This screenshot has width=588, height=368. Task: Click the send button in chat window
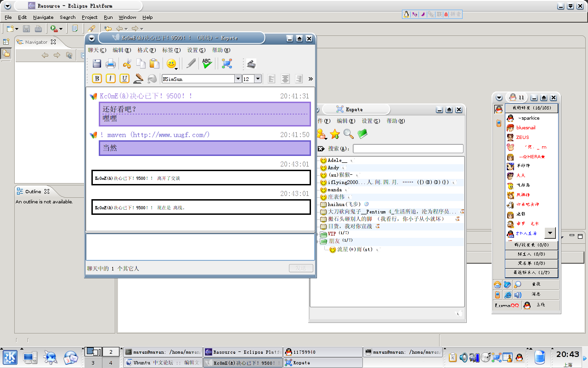[x=301, y=268]
